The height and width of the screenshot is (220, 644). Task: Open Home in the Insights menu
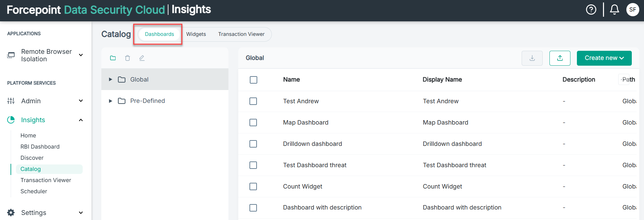tap(28, 135)
